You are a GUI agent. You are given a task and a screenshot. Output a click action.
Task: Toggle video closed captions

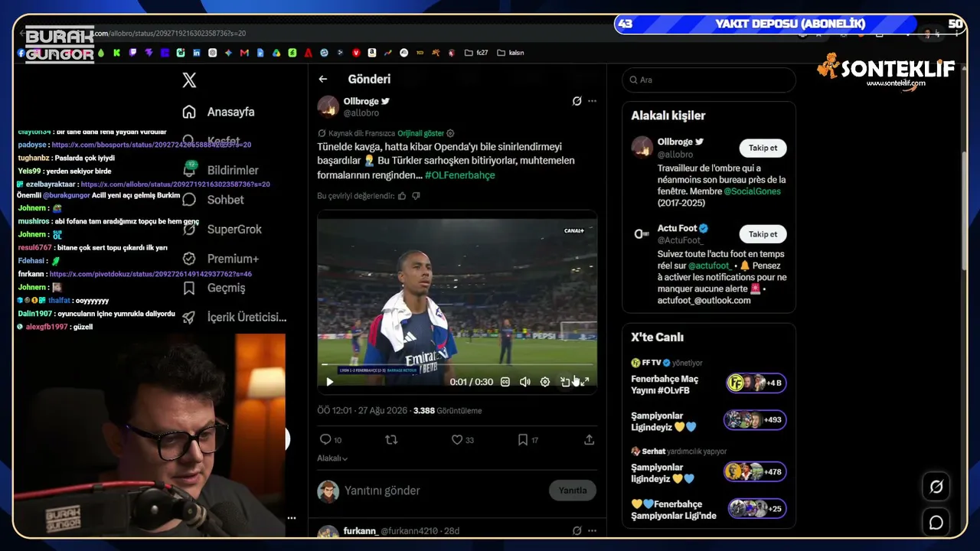point(505,382)
